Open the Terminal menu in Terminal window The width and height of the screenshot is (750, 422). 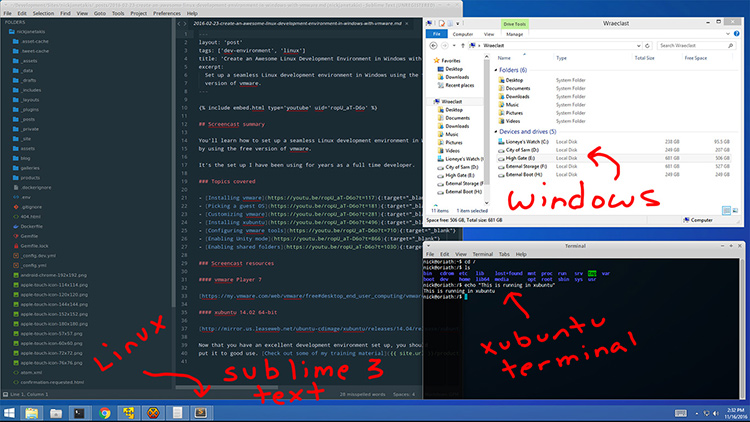pos(483,254)
